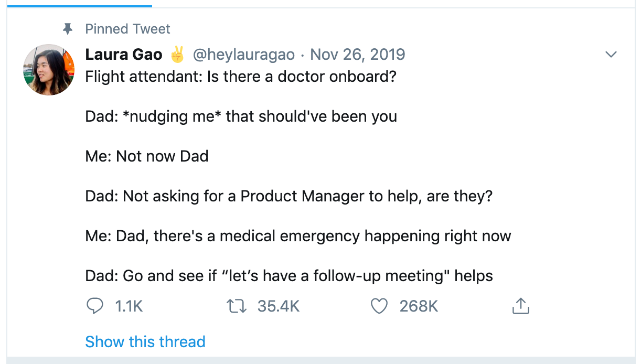Expand the tweet options chevron menu
The width and height of the screenshot is (641, 364).
click(611, 55)
